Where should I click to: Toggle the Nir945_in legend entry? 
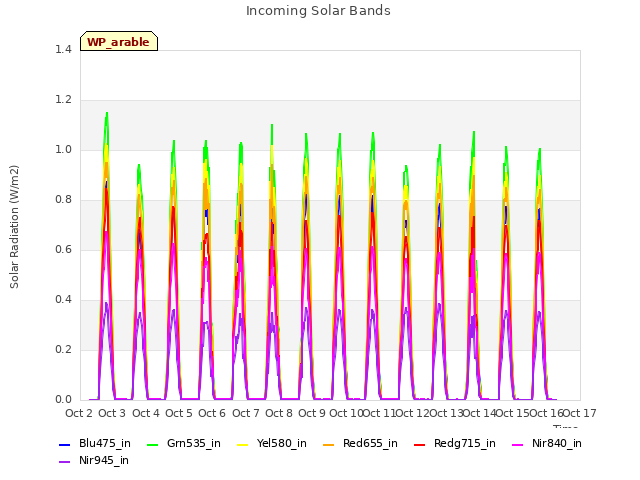[94, 460]
